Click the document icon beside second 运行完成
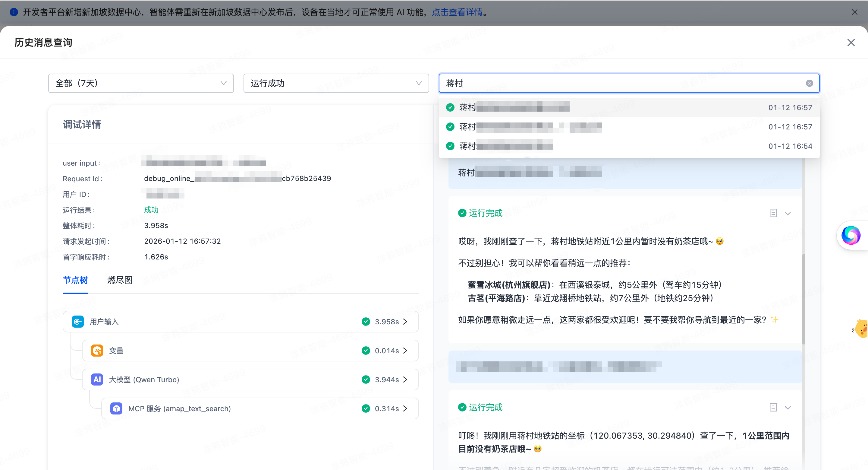The width and height of the screenshot is (868, 470). point(773,407)
